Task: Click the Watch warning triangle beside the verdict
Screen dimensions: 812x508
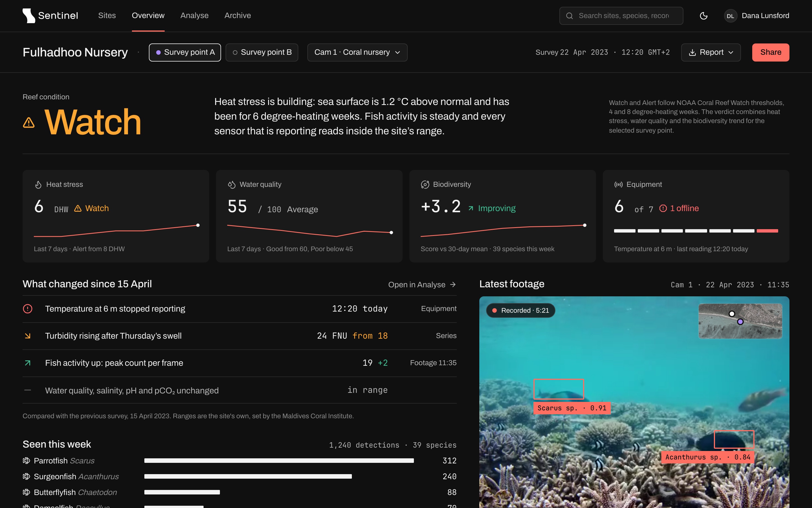Action: pos(29,123)
